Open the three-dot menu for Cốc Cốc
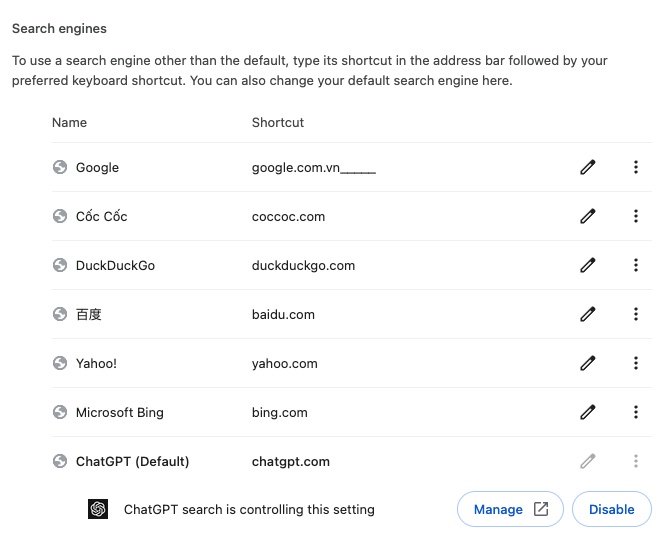Image resolution: width=665 pixels, height=558 pixels. coord(636,217)
